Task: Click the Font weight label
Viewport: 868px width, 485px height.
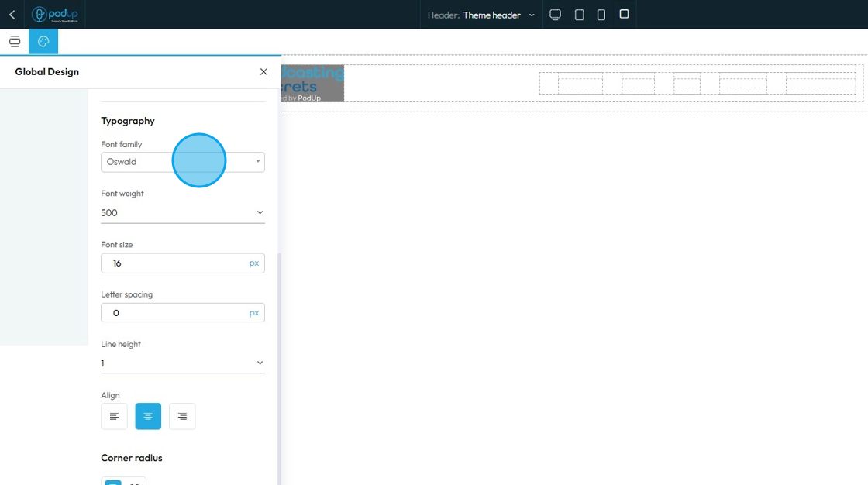Action: tap(122, 193)
